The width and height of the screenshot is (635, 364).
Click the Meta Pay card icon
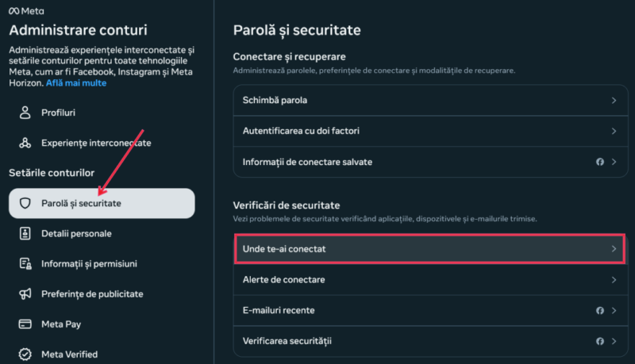pos(25,324)
